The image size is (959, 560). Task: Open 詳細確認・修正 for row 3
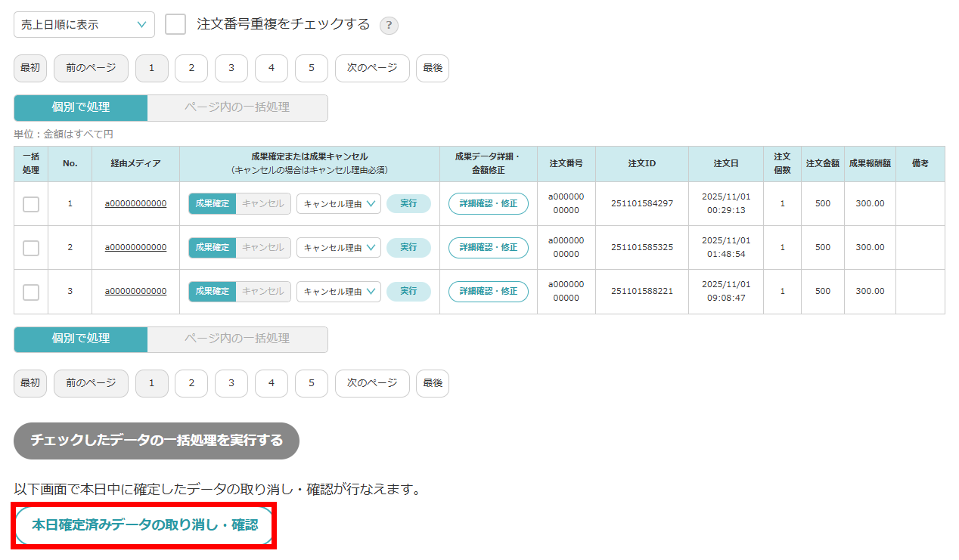pos(488,292)
